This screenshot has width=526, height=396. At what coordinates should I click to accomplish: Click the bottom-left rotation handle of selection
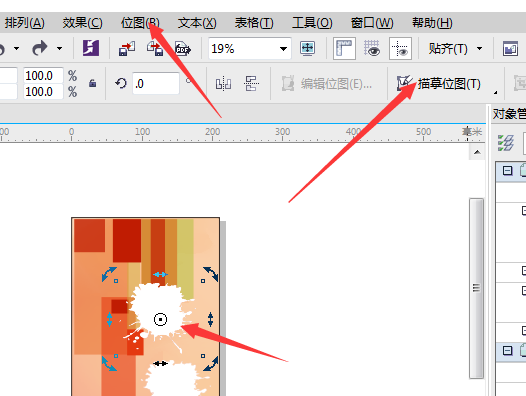pos(109,364)
